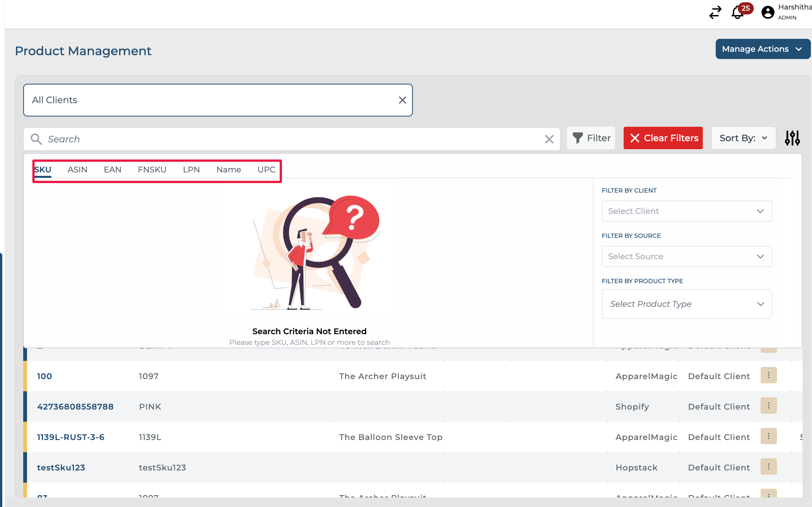Select the UPC search tab
This screenshot has height=507, width=812.
click(266, 170)
